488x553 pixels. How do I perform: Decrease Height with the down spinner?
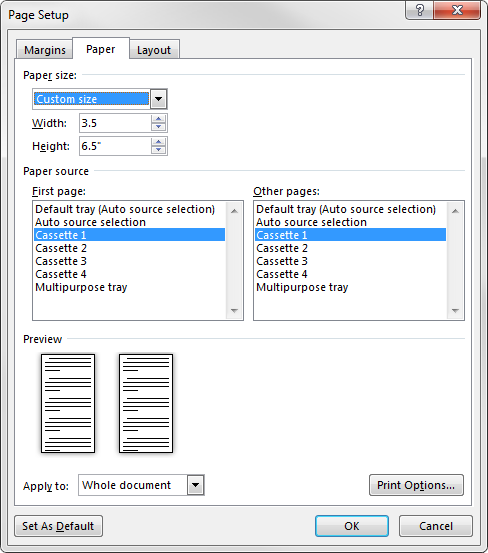159,150
